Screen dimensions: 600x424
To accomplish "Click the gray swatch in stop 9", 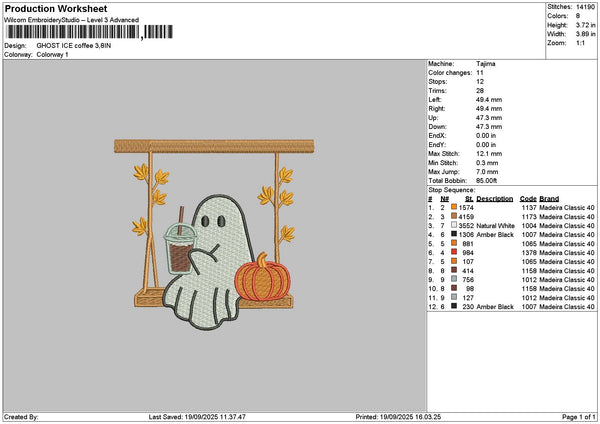I will click(x=454, y=279).
